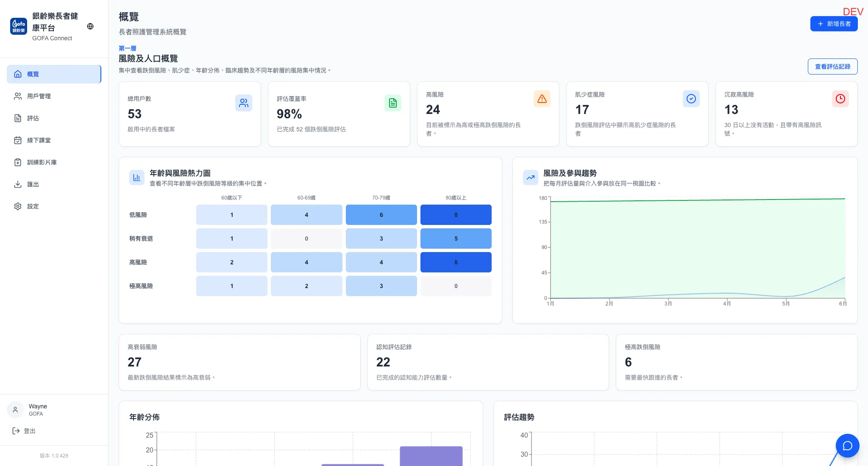This screenshot has width=868, height=466.
Task: Open the chat bubble floating button
Action: coord(848,446)
